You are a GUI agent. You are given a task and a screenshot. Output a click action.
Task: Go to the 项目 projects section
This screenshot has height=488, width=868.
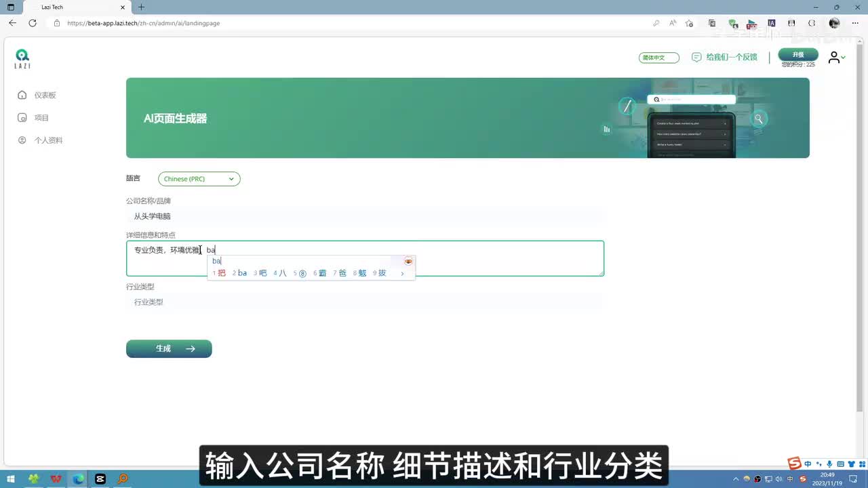point(41,118)
